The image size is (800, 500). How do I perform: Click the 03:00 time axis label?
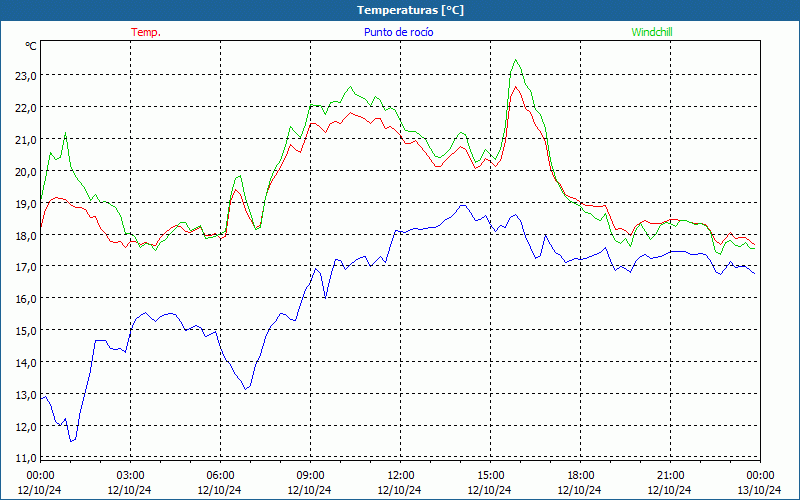tap(130, 475)
